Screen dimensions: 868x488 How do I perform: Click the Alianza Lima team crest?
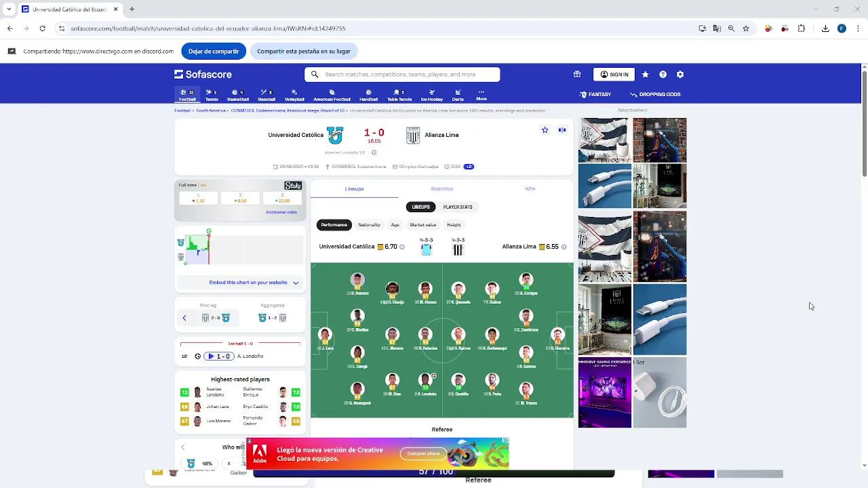click(x=413, y=135)
